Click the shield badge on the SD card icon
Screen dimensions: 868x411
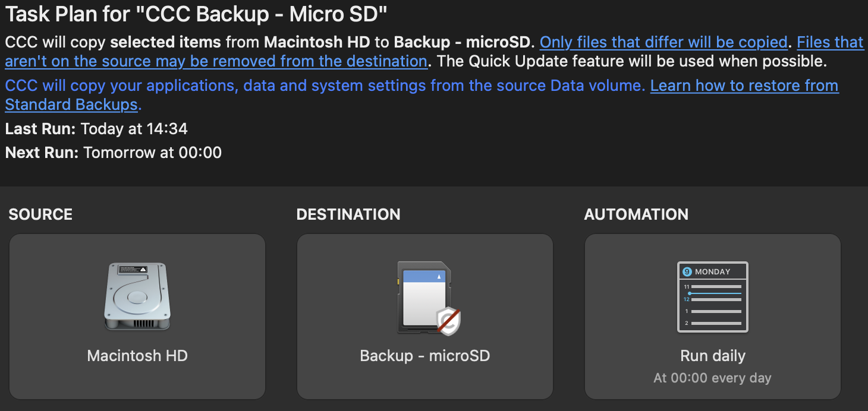[x=449, y=321]
